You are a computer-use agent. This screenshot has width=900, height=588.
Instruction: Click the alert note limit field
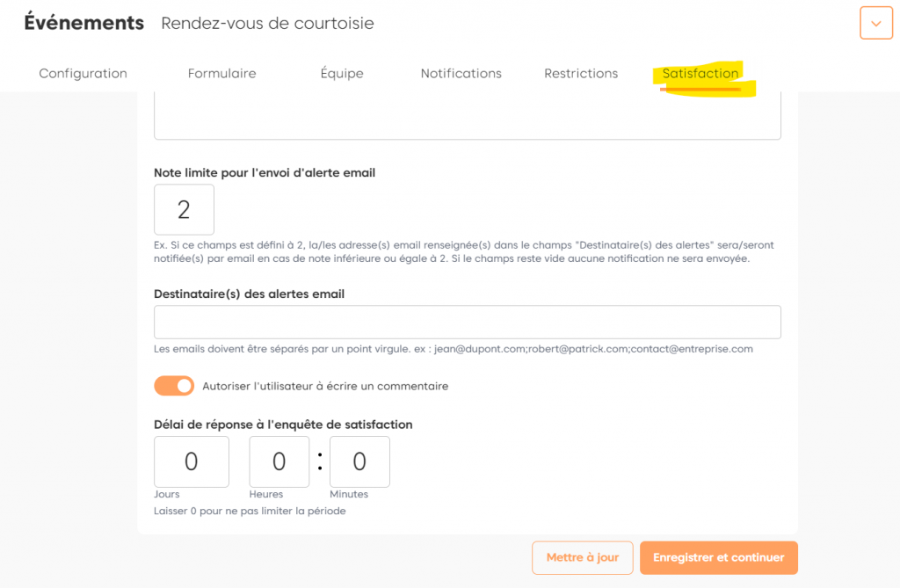(184, 209)
